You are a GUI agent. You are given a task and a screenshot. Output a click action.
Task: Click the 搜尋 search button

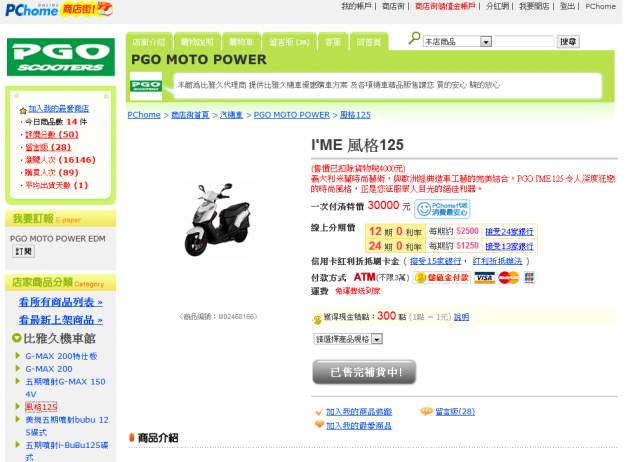point(568,42)
